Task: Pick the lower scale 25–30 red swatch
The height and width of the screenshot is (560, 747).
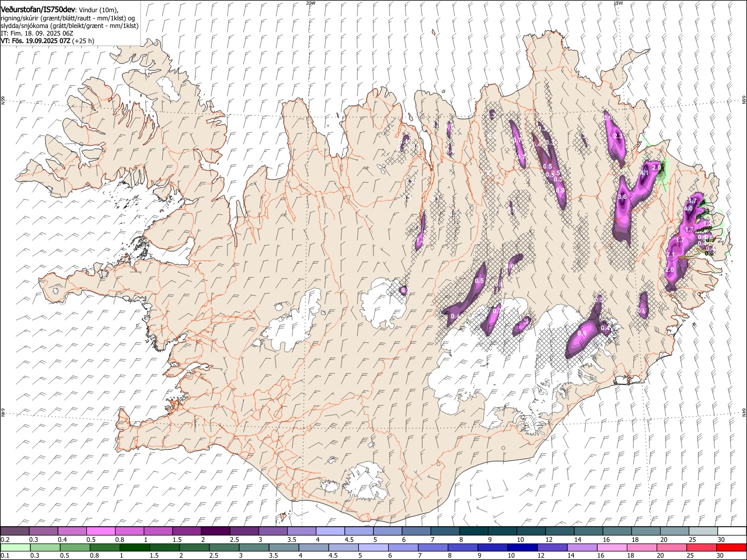Action: click(x=701, y=548)
